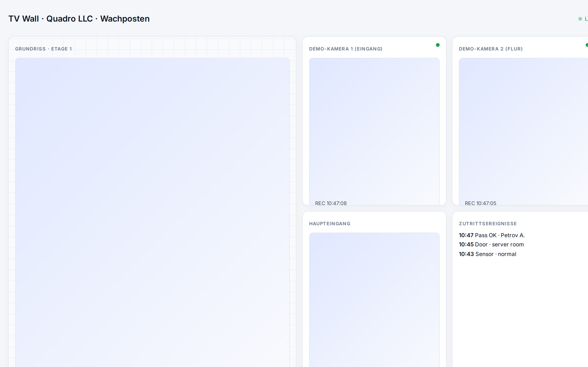Screen dimensions: 588x367
Task: Select the 10:47 Pass OK Petrov A. event
Action: tap(492, 235)
